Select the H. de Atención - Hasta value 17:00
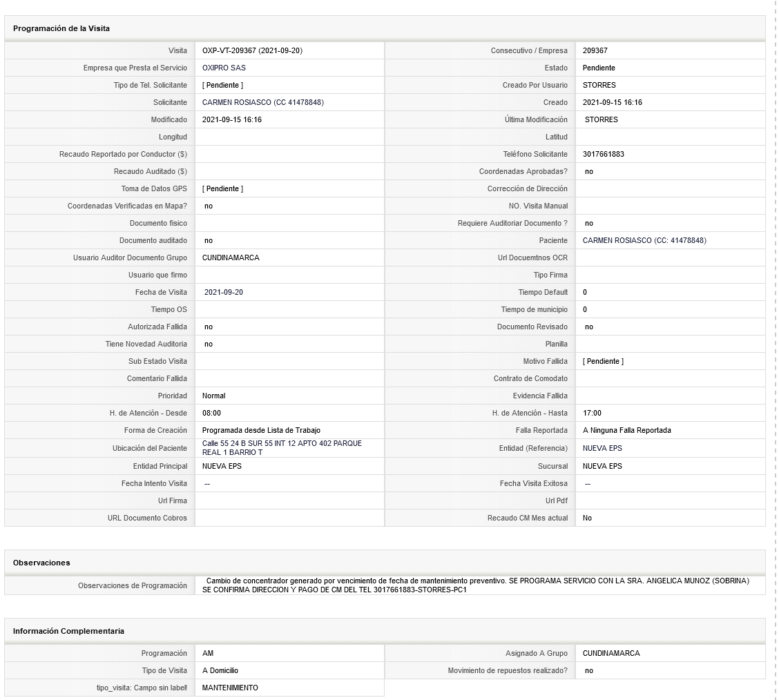The width and height of the screenshot is (779, 700). [x=592, y=413]
